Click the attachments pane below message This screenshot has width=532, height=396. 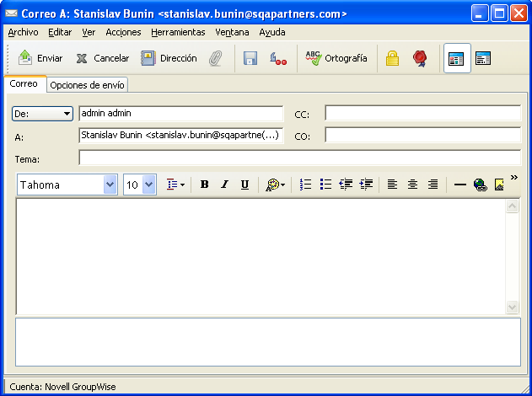click(x=268, y=342)
